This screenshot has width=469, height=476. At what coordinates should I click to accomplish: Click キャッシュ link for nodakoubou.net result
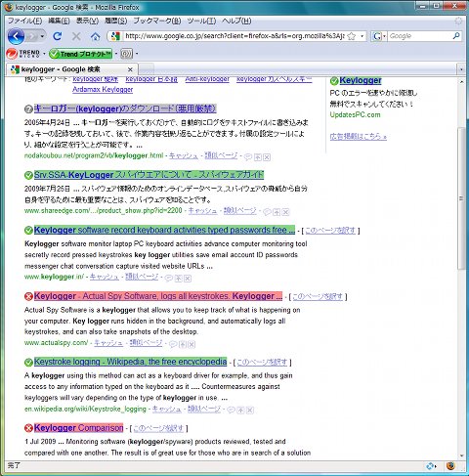click(184, 155)
